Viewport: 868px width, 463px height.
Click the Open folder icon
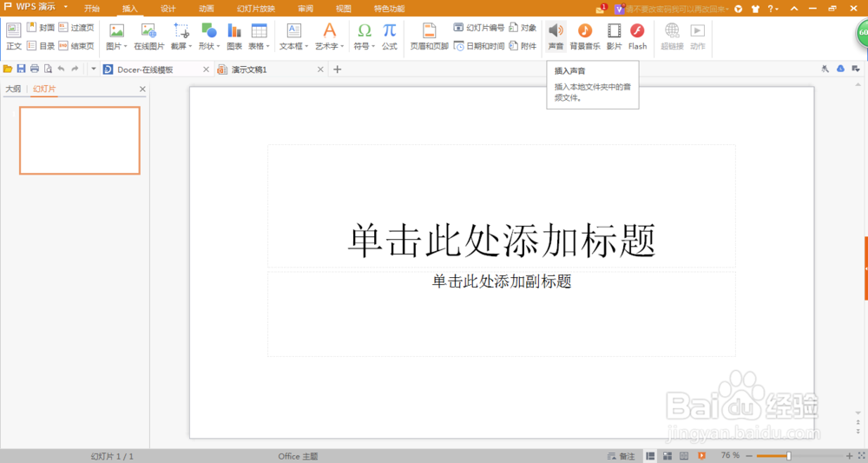8,69
